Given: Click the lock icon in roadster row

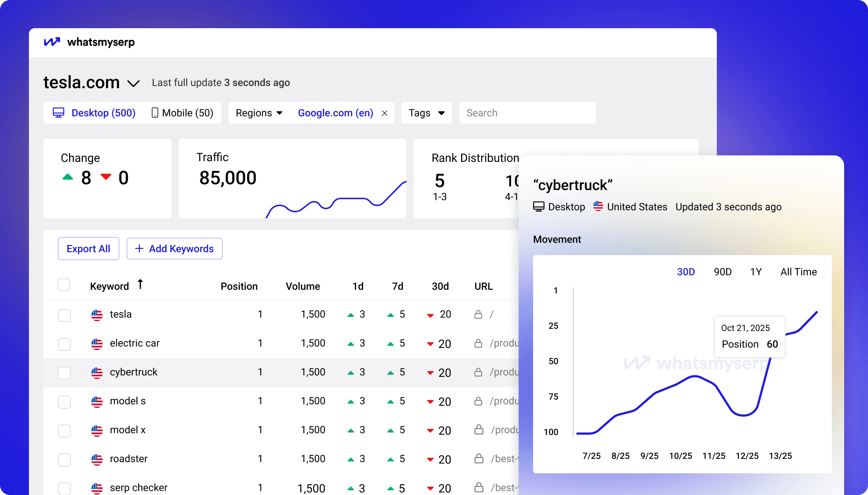Looking at the screenshot, I should tap(479, 459).
